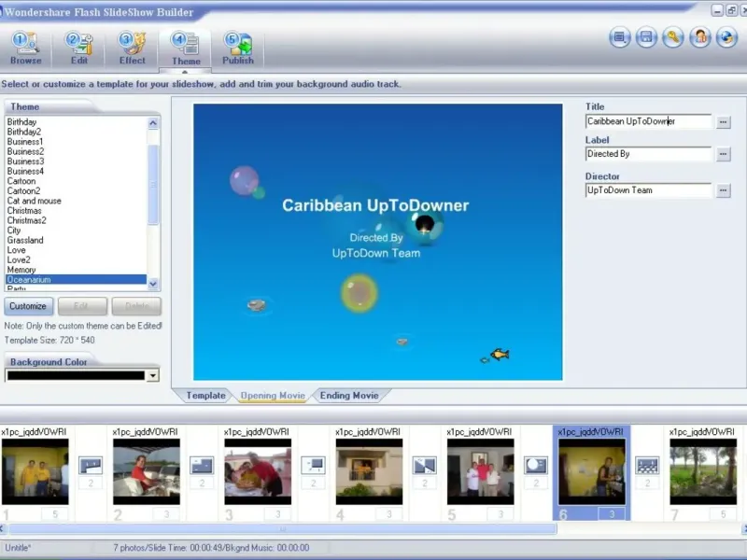Click the theme list scrollbar thumb
This screenshot has height=560, width=747.
point(153,184)
